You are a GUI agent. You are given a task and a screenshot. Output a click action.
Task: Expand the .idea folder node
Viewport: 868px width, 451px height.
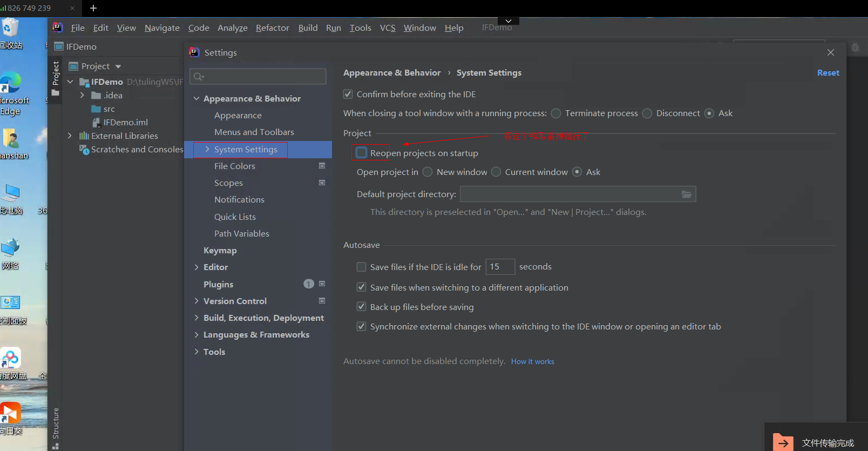[x=82, y=95]
